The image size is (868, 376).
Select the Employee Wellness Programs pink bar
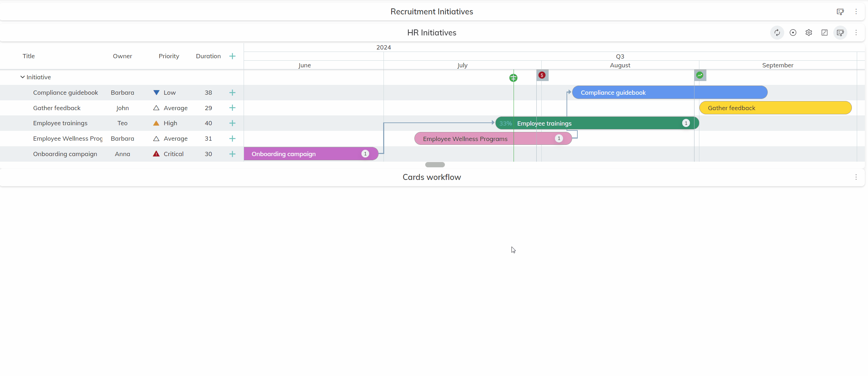point(493,139)
